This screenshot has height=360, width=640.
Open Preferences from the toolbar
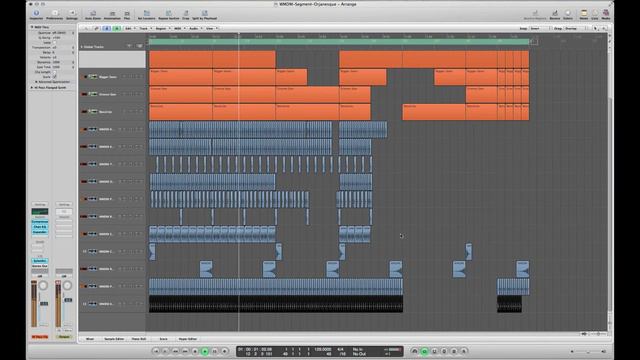tap(54, 15)
